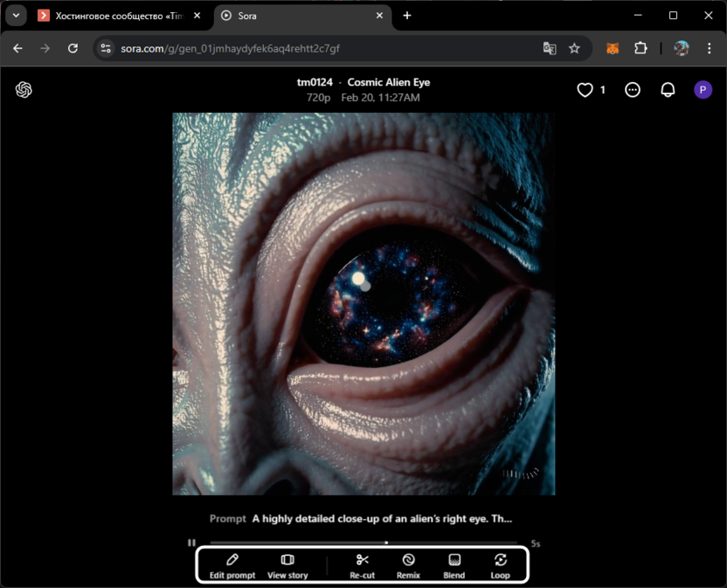Image resolution: width=727 pixels, height=588 pixels.
Task: Go back in browser history
Action: (x=17, y=48)
